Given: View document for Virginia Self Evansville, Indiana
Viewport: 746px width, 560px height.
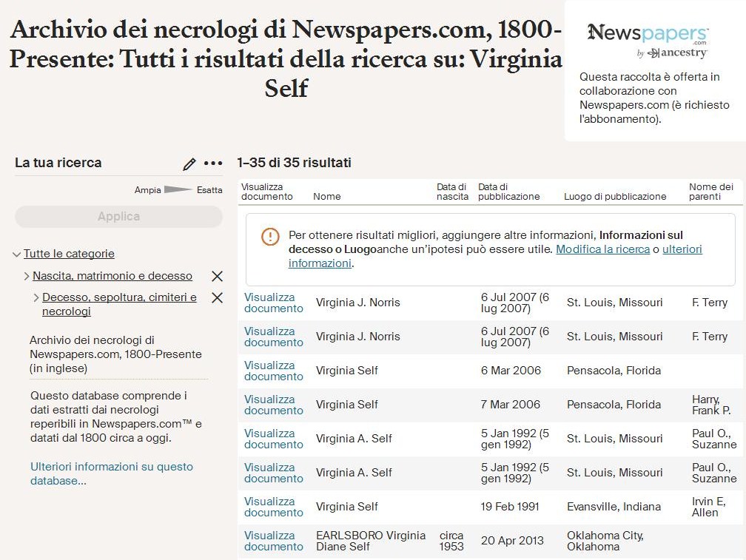Looking at the screenshot, I should click(274, 507).
